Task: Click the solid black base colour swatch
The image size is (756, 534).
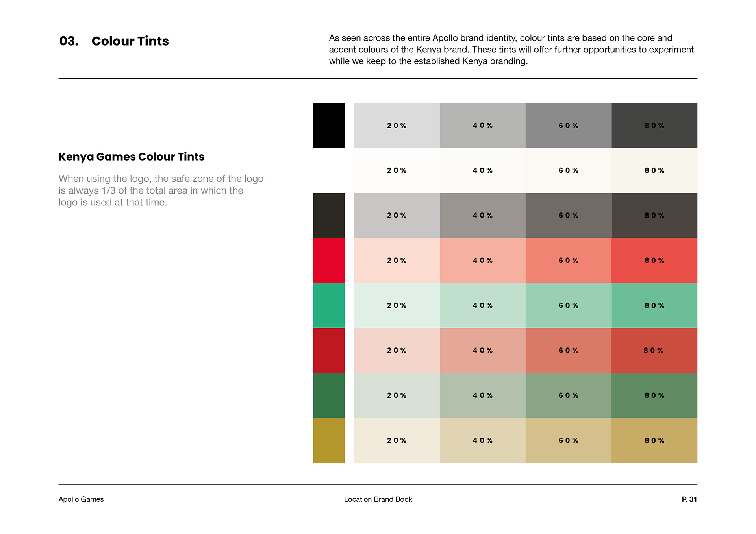Action: 329,126
